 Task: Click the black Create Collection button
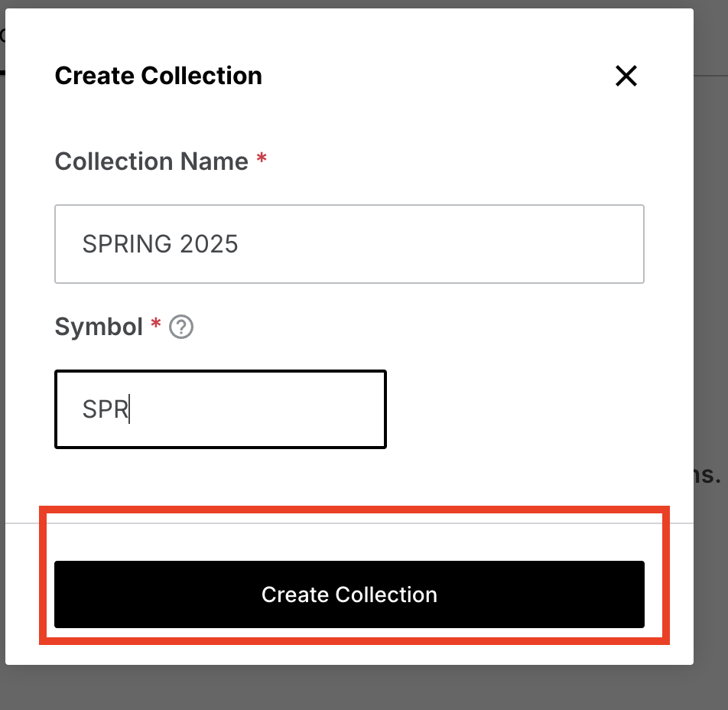click(349, 594)
